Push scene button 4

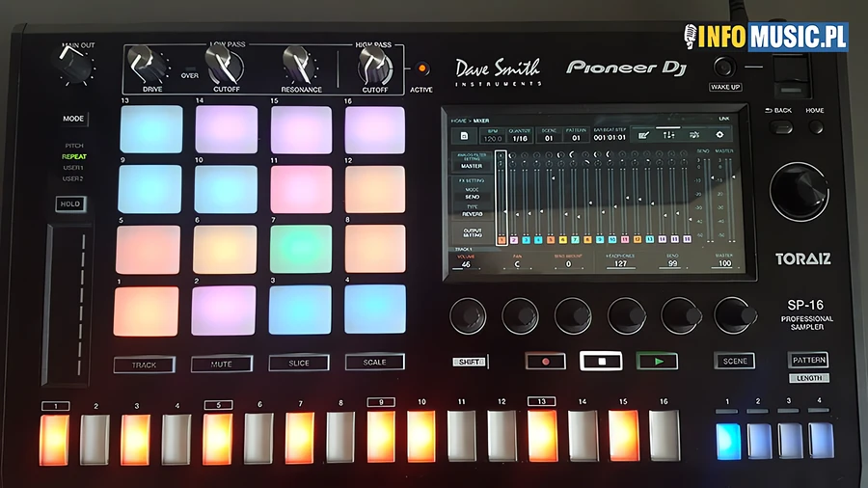pos(821,441)
